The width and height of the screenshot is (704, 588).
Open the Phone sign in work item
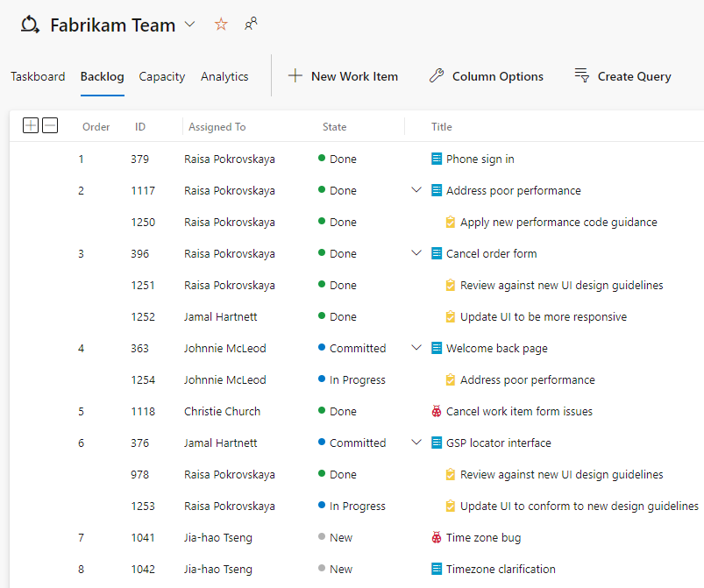[x=480, y=159]
